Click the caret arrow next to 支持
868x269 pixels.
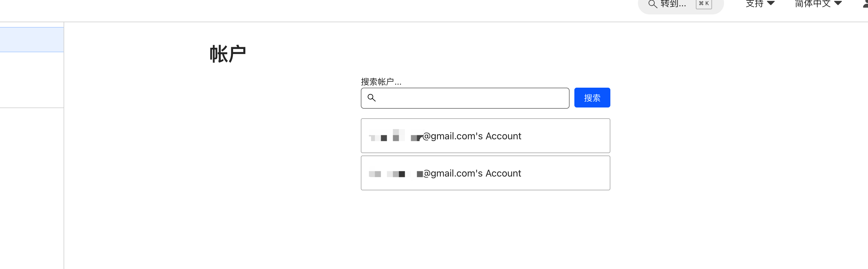pyautogui.click(x=771, y=3)
